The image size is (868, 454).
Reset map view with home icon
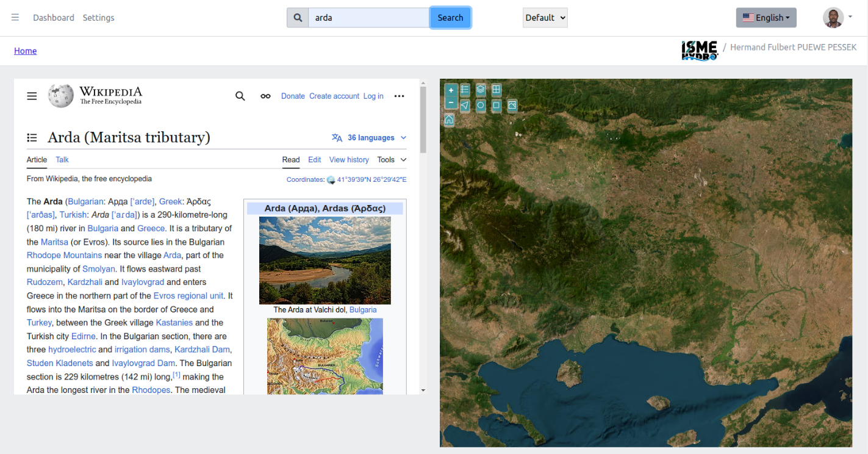(x=449, y=120)
